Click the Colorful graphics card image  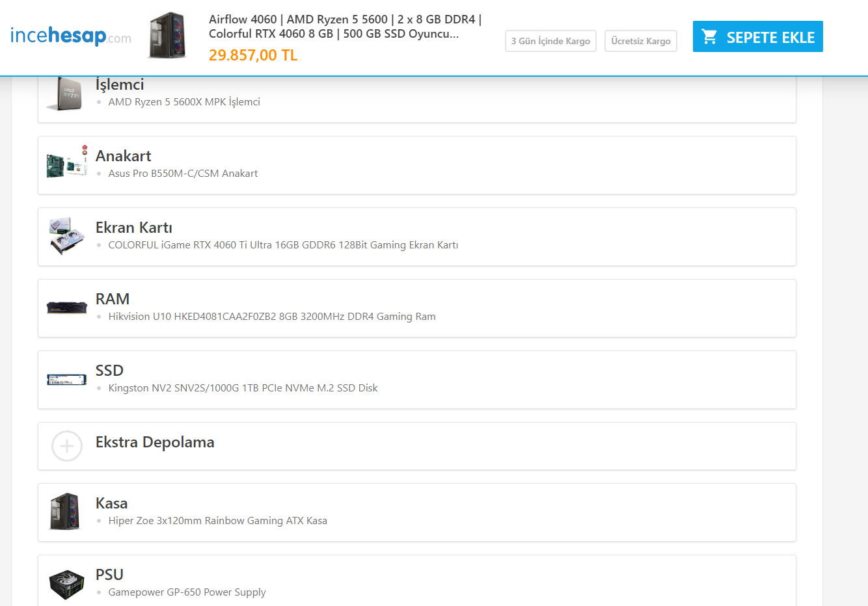point(67,235)
